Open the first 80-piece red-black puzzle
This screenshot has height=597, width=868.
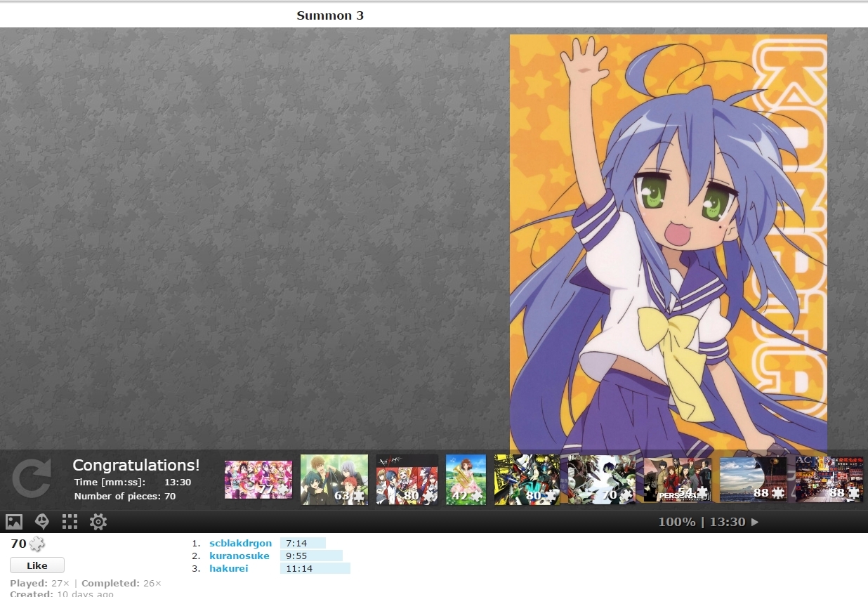[407, 480]
